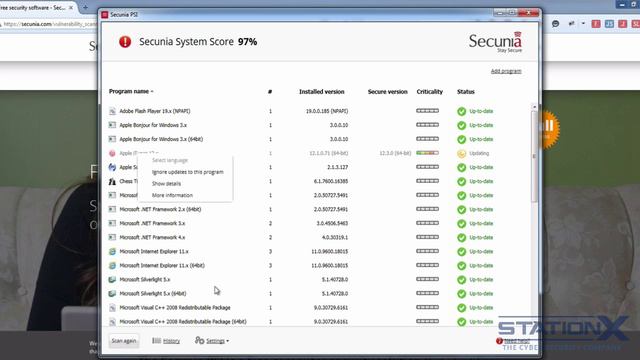Click the Secure version column header

[x=388, y=92]
